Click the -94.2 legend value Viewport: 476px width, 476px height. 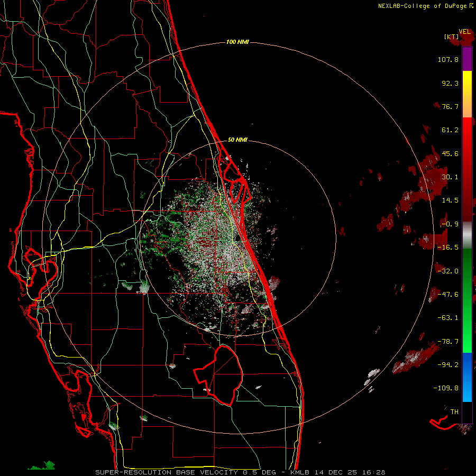tap(448, 364)
